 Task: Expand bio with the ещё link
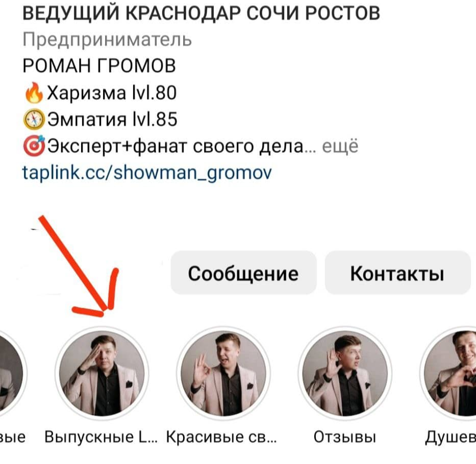340,146
